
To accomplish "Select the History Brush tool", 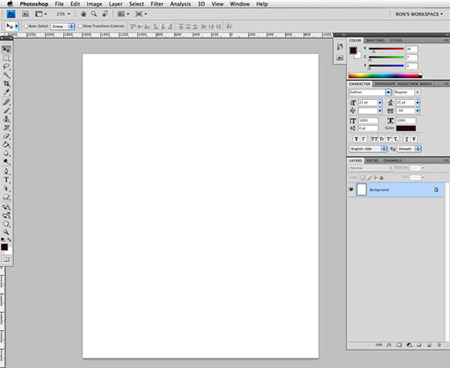I will pyautogui.click(x=6, y=128).
